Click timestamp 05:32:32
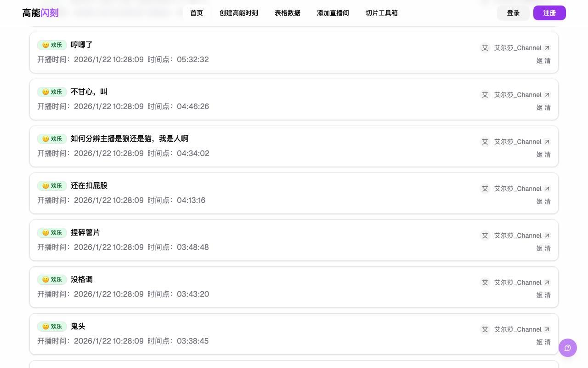588x368 pixels. [193, 59]
